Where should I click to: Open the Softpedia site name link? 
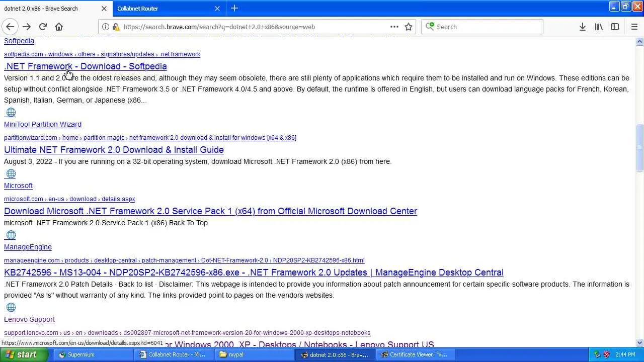pos(19,41)
